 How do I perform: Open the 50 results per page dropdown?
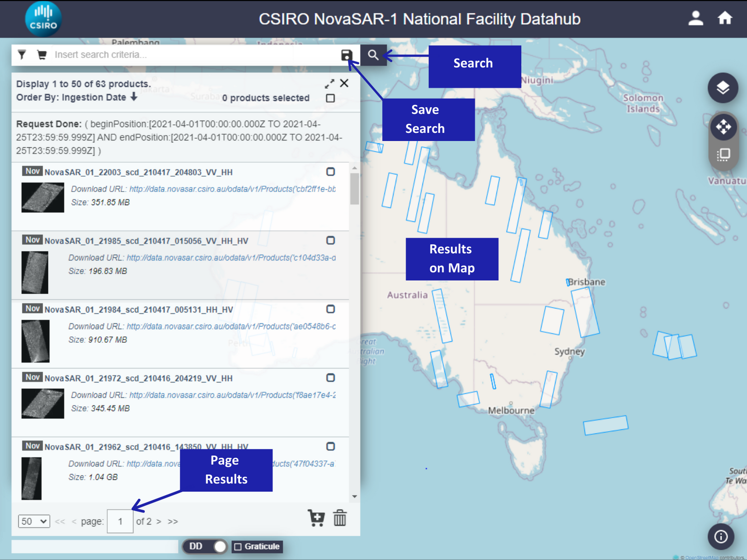34,521
